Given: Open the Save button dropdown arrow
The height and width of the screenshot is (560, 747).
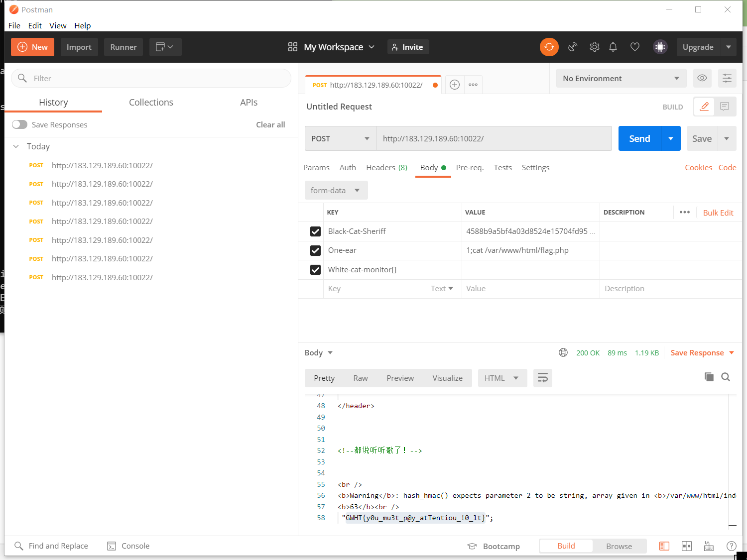Looking at the screenshot, I should pos(727,138).
